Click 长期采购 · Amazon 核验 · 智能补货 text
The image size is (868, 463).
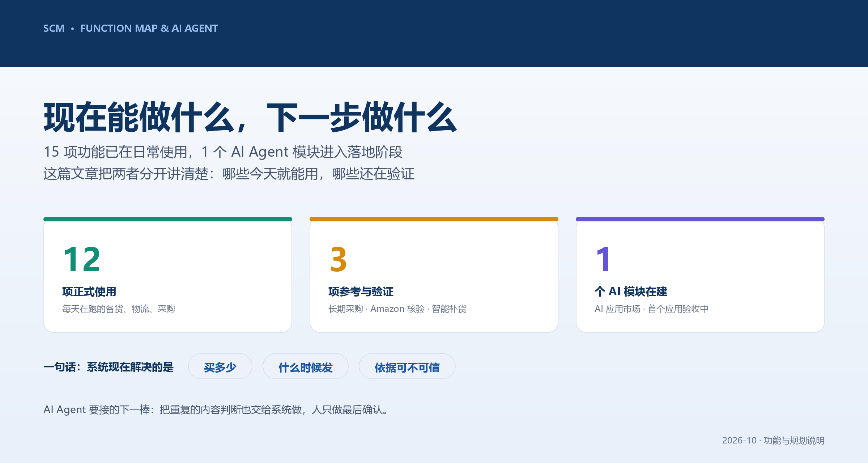click(397, 309)
